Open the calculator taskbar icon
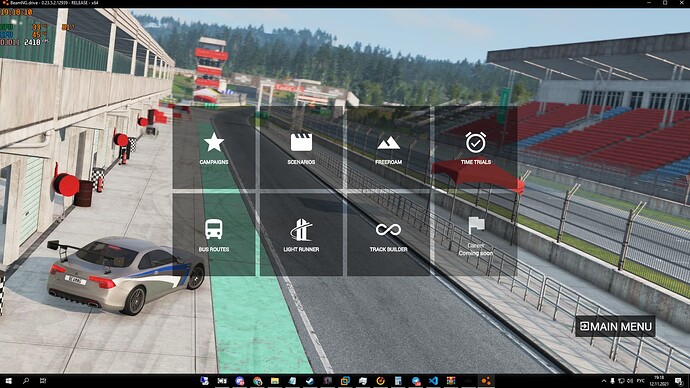Viewport: 690px width, 388px height. click(x=398, y=381)
